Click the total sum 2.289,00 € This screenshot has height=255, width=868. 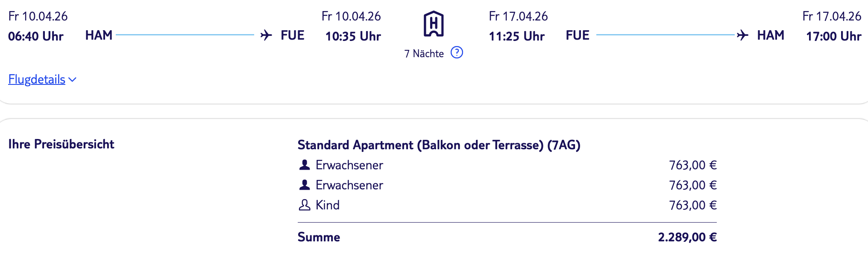click(x=687, y=237)
